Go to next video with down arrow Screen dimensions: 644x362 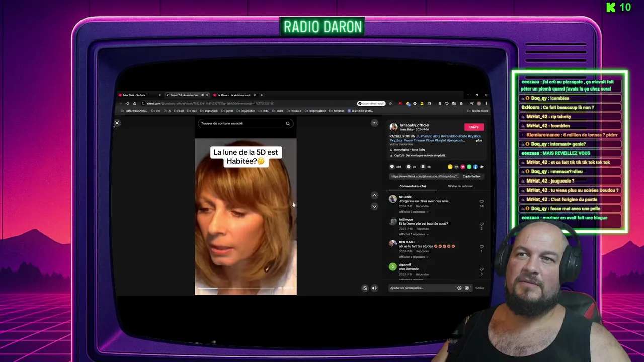pos(374,206)
